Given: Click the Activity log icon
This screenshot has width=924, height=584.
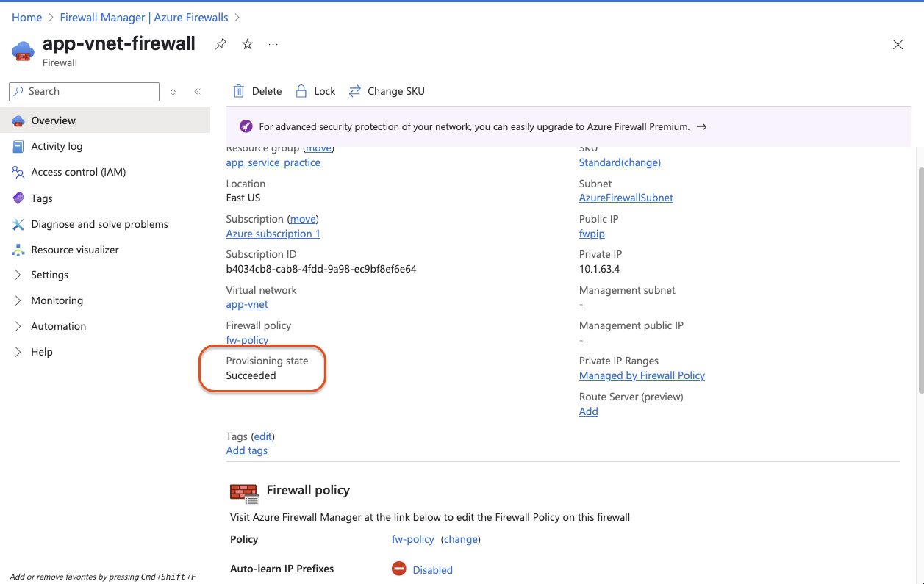Looking at the screenshot, I should 18,146.
